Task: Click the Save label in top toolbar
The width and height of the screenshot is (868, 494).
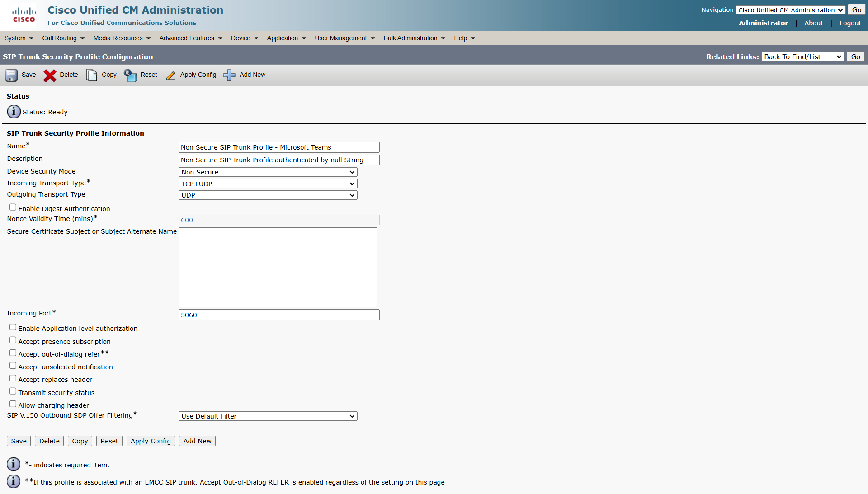Action: tap(29, 75)
